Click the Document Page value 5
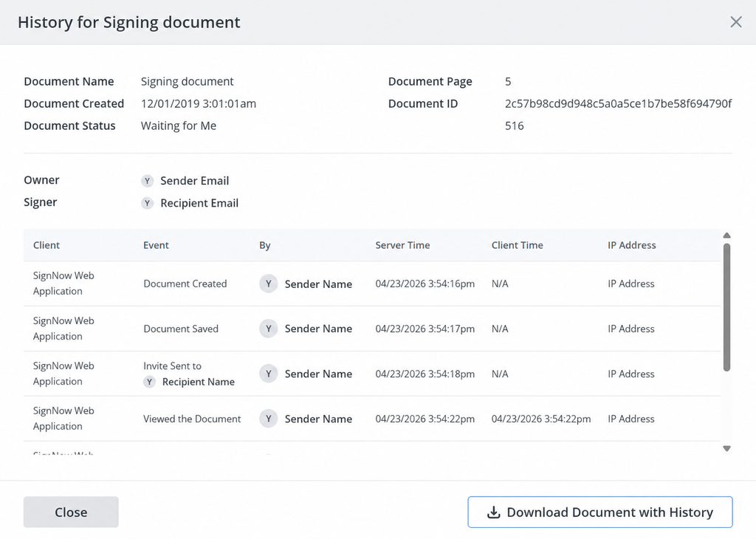 click(508, 81)
